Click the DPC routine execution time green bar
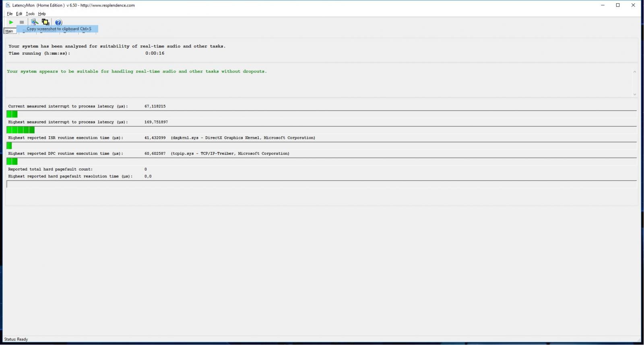This screenshot has width=644, height=345. tap(12, 161)
